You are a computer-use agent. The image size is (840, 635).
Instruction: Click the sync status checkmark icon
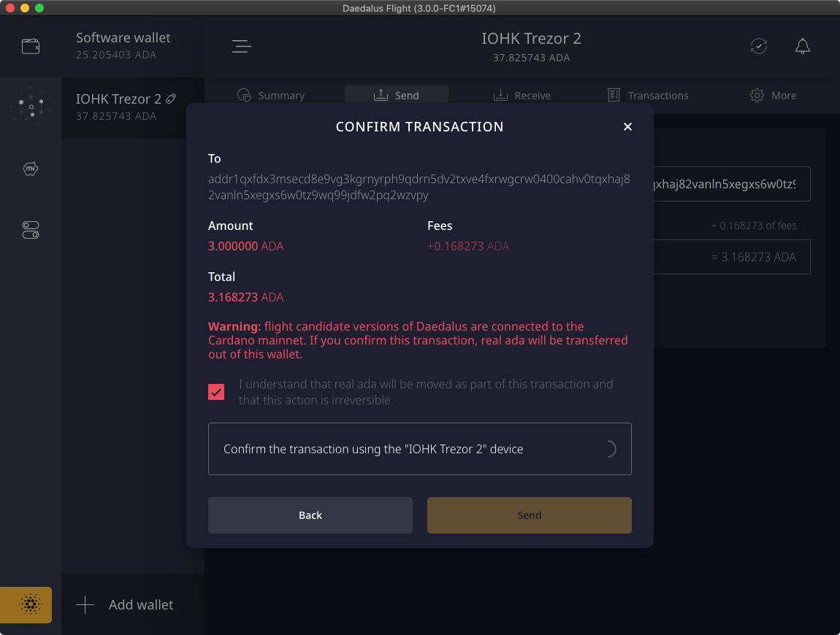(x=759, y=46)
